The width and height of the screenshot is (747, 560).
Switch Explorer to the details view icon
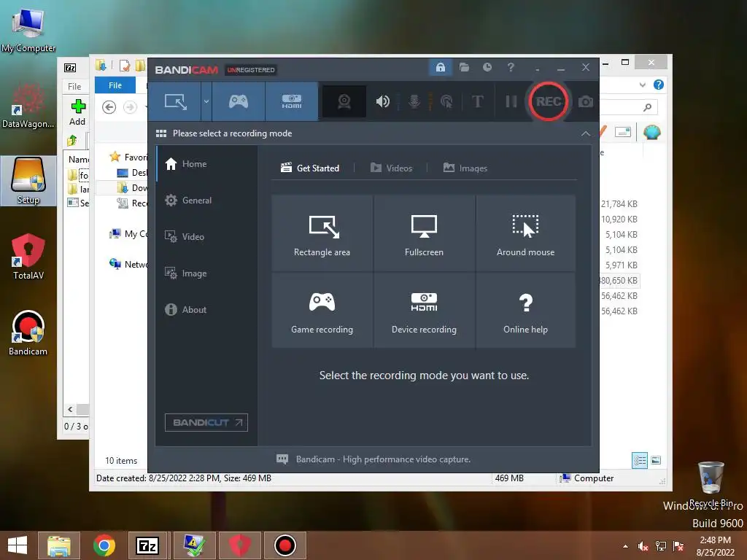coord(639,460)
